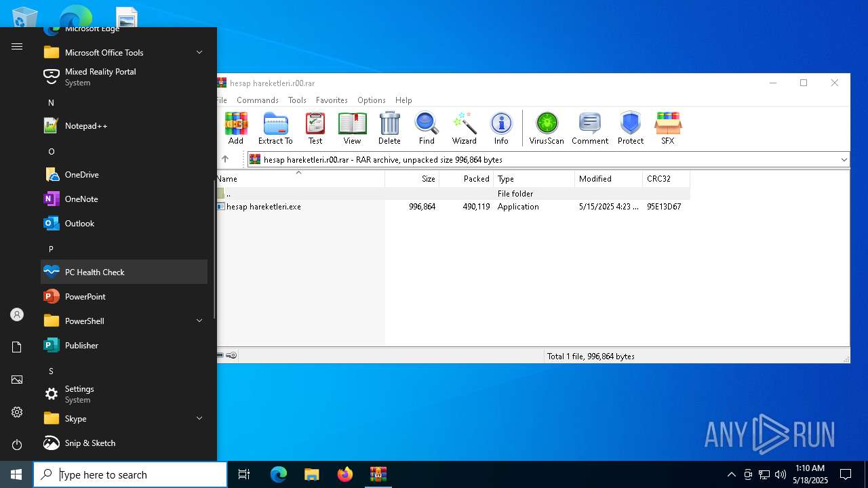Sort by Modified column header
This screenshot has height=488, width=868.
(609, 179)
